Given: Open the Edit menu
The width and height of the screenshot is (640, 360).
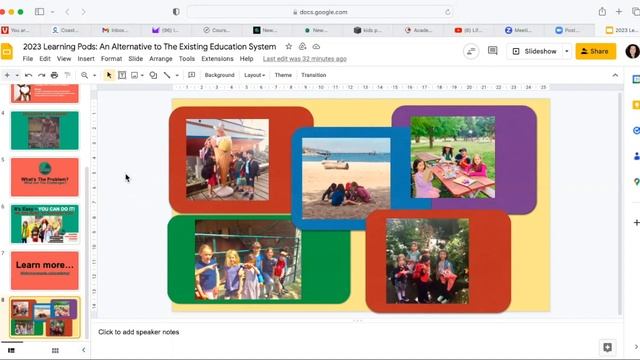Looking at the screenshot, I should tap(45, 59).
